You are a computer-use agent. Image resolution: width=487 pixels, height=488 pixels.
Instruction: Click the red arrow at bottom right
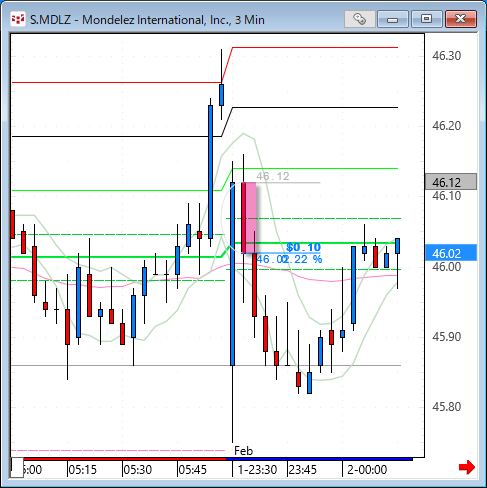(x=467, y=467)
